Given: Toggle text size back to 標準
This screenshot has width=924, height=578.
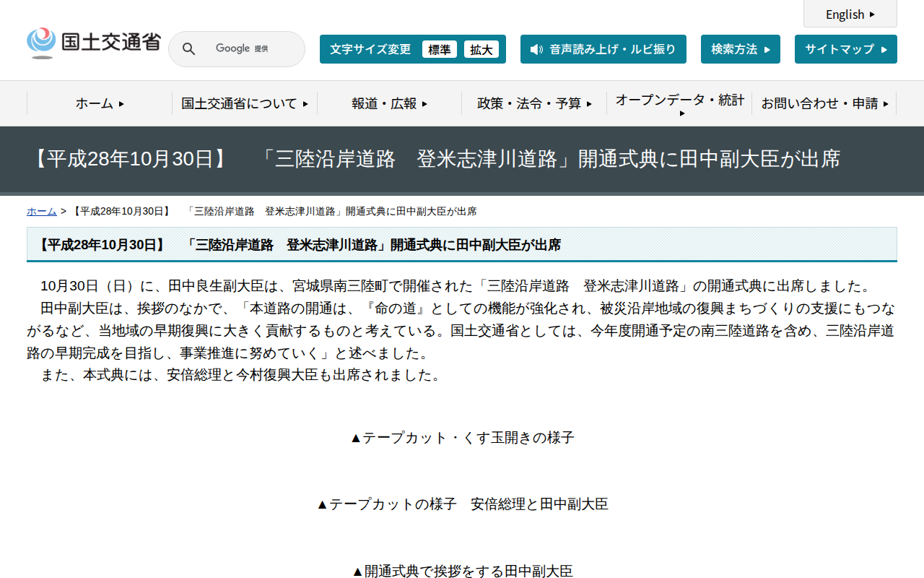Looking at the screenshot, I should [x=440, y=49].
